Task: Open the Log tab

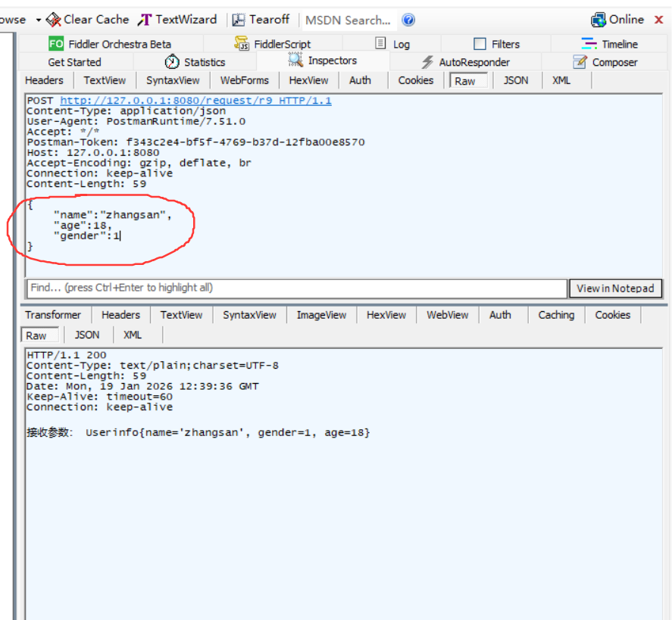Action: [392, 44]
